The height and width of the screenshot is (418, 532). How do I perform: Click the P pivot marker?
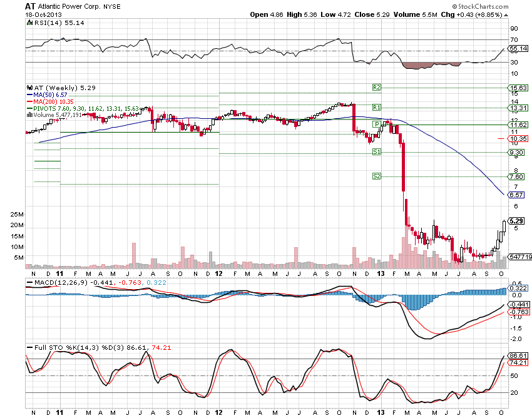tap(377, 125)
